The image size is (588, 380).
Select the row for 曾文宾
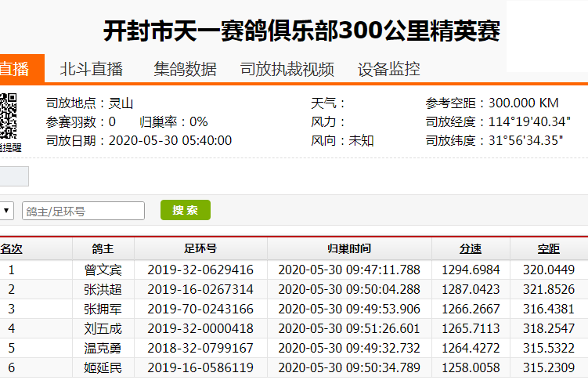103,270
